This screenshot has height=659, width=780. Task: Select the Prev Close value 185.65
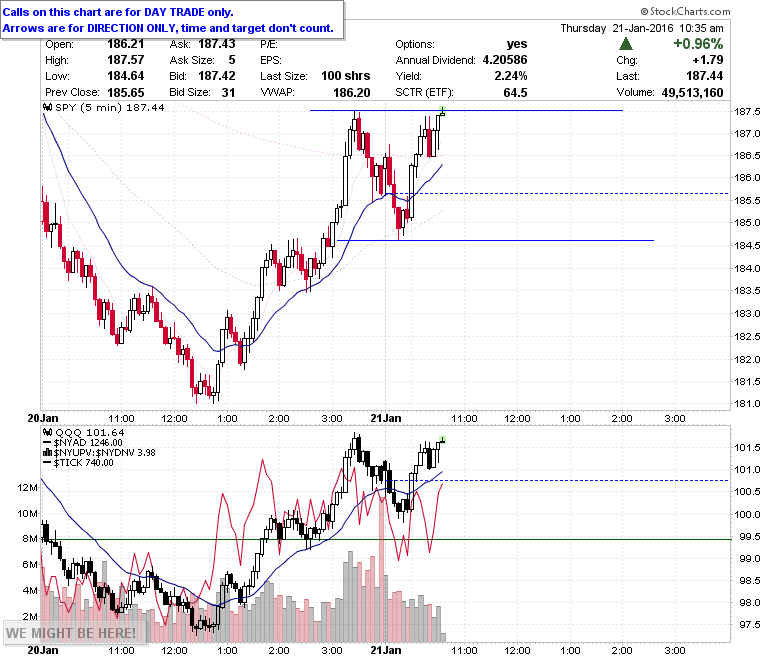[x=125, y=92]
